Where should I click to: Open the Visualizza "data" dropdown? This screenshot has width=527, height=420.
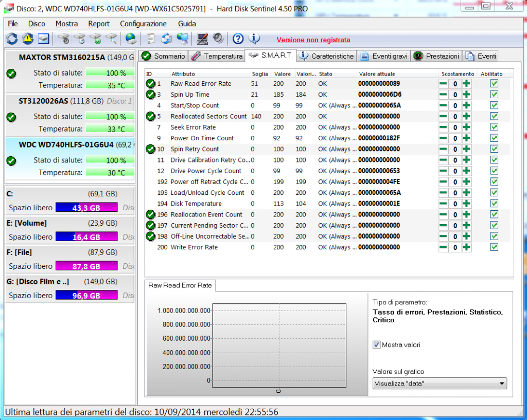[x=439, y=384]
